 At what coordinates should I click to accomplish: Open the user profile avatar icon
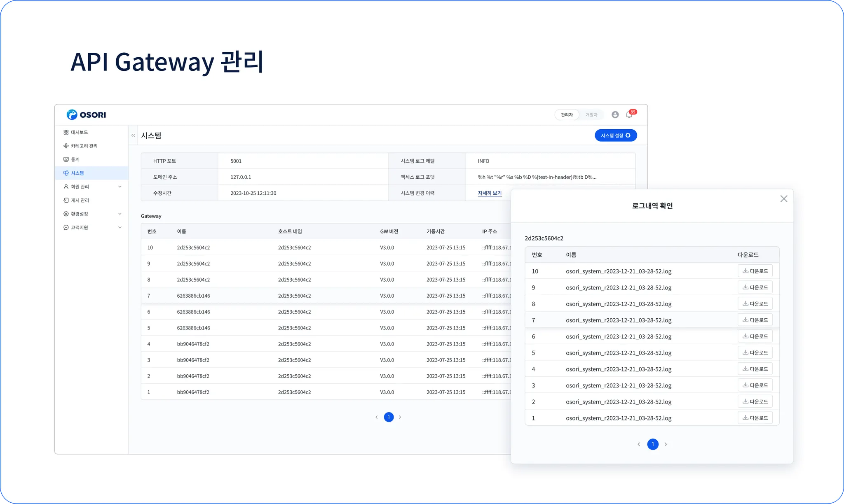(615, 115)
